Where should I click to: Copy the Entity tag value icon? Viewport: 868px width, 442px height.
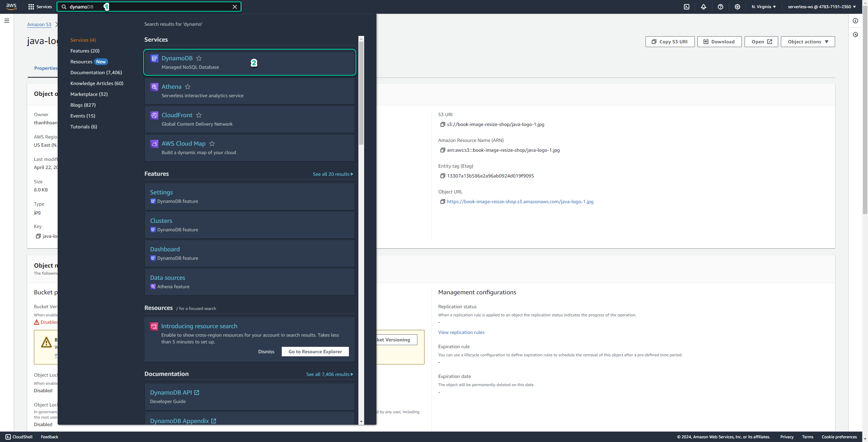click(x=442, y=176)
